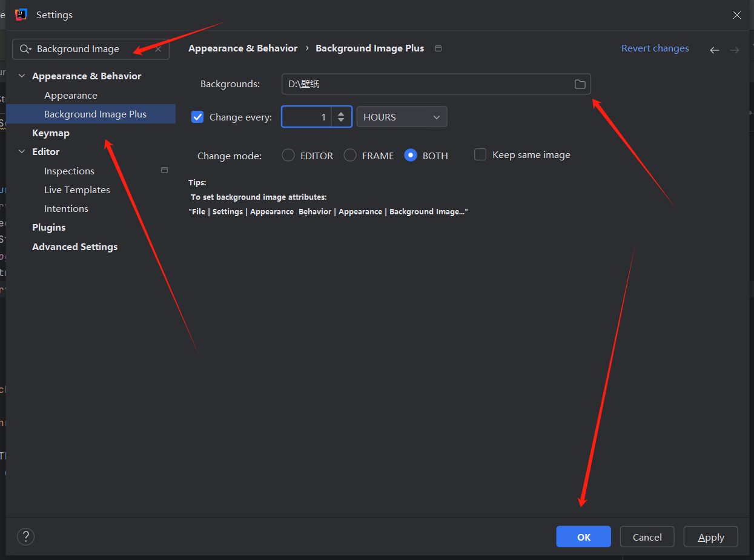Image resolution: width=754 pixels, height=560 pixels.
Task: Click the OK button
Action: (583, 537)
